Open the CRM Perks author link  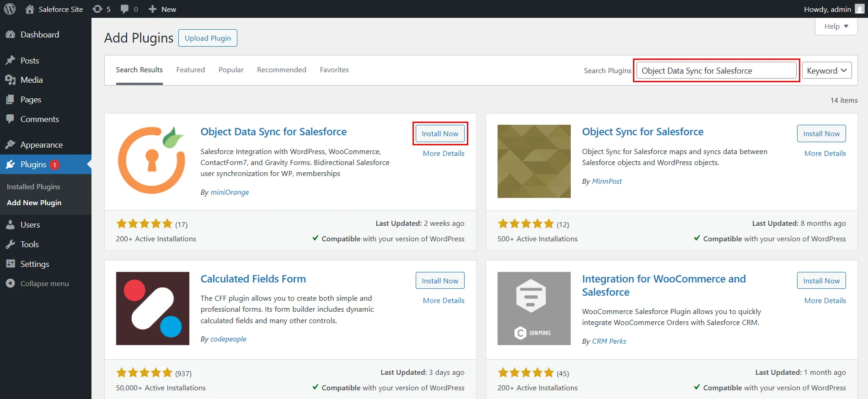coord(609,341)
